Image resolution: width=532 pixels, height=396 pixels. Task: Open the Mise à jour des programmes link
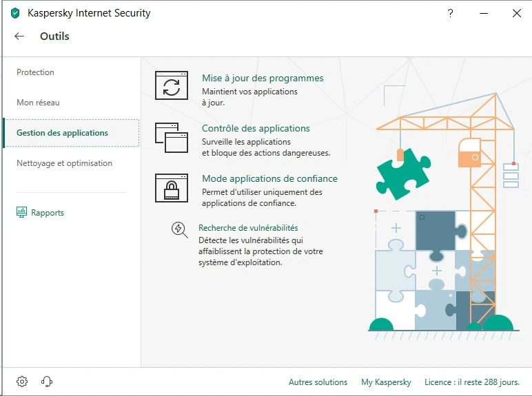(x=263, y=79)
